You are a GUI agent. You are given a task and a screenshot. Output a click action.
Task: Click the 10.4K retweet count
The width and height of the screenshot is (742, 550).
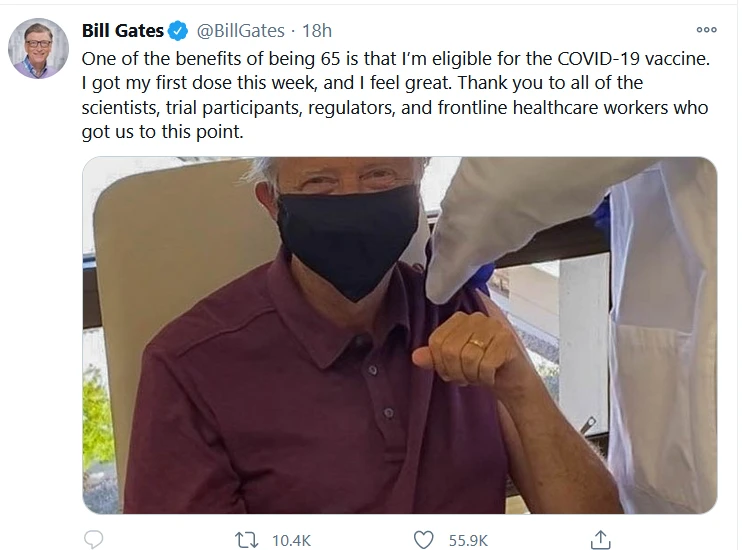tap(292, 540)
